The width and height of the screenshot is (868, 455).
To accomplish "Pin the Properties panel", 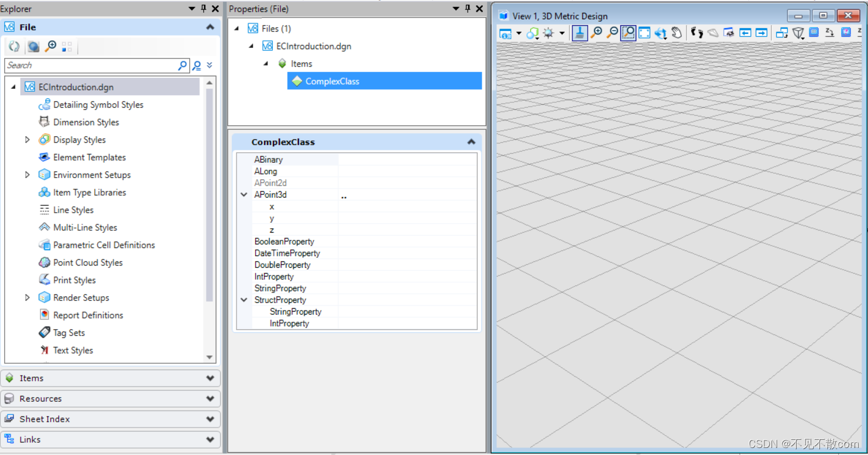I will [468, 9].
